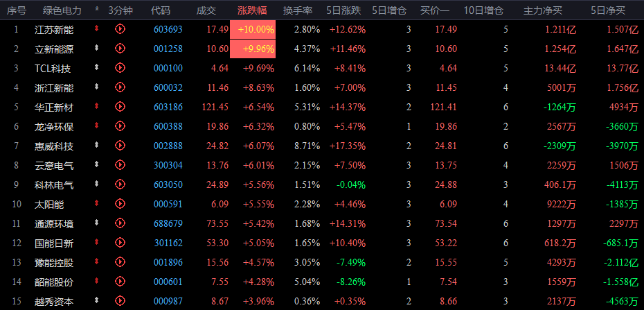
Task: Open 3-minute play icon for 浙江新能
Action: click(x=120, y=87)
